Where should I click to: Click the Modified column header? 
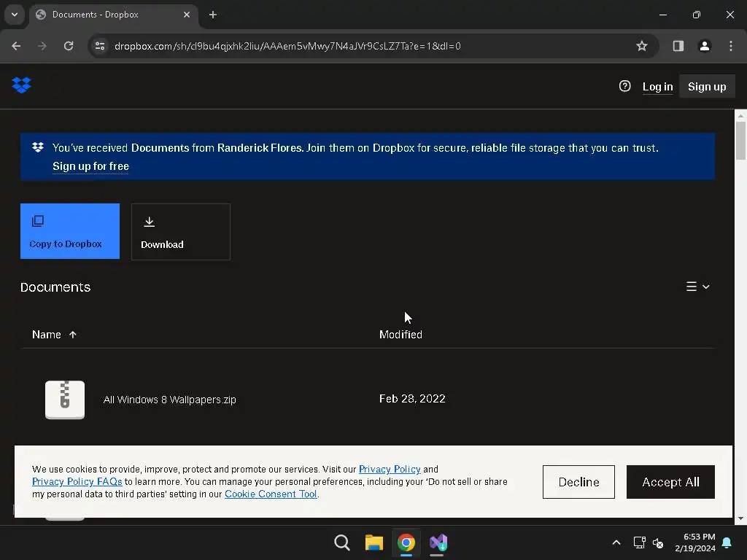tap(400, 335)
